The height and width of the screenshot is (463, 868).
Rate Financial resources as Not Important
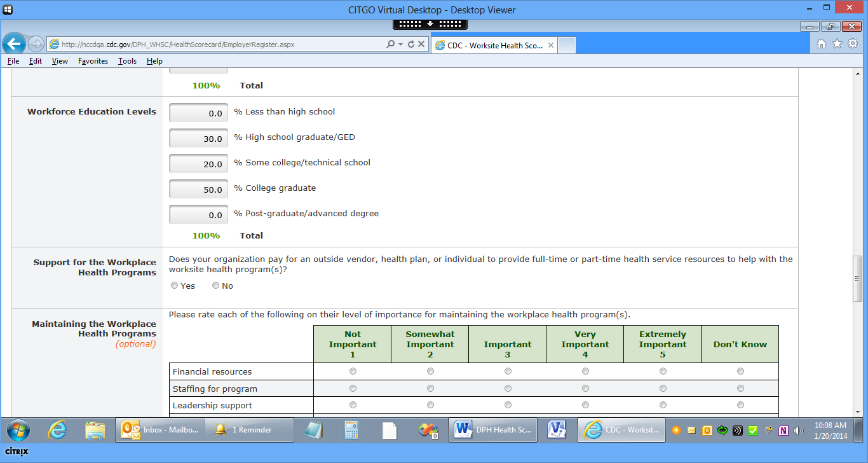[x=353, y=371]
